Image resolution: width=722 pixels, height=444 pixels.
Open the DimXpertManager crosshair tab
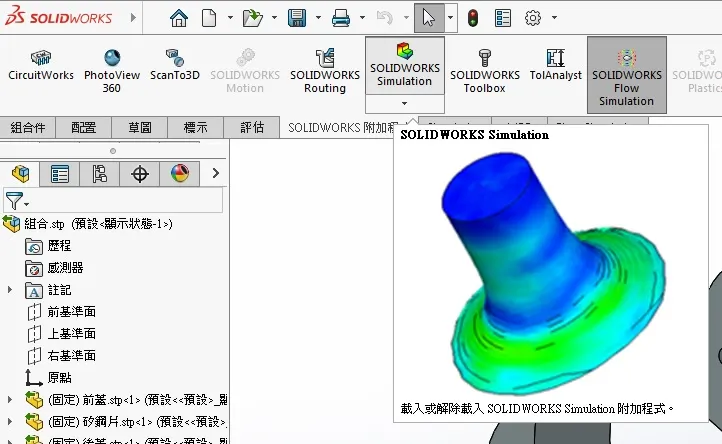click(x=140, y=174)
